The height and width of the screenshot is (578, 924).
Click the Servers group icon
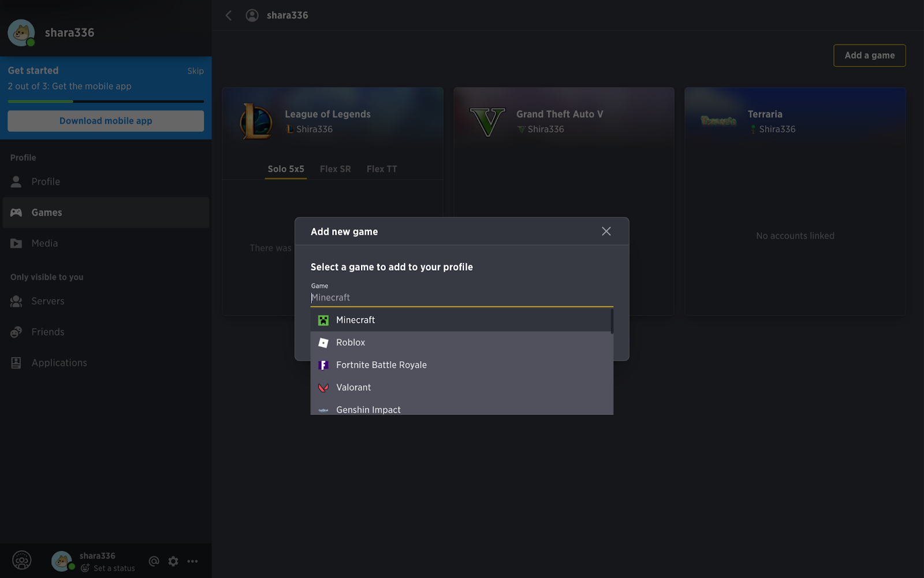click(16, 301)
